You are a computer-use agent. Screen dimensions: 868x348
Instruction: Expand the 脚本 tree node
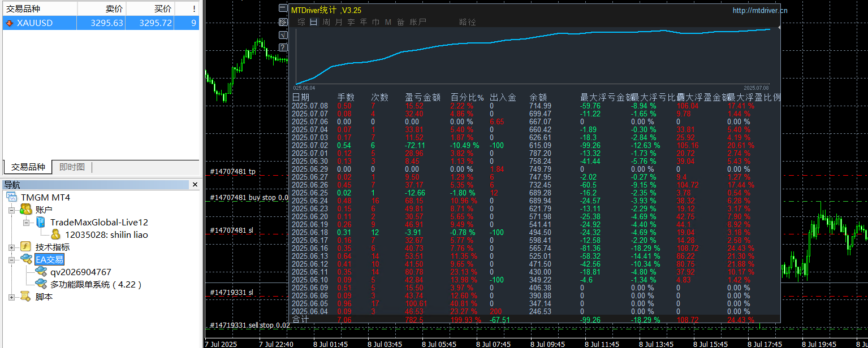[x=12, y=297]
